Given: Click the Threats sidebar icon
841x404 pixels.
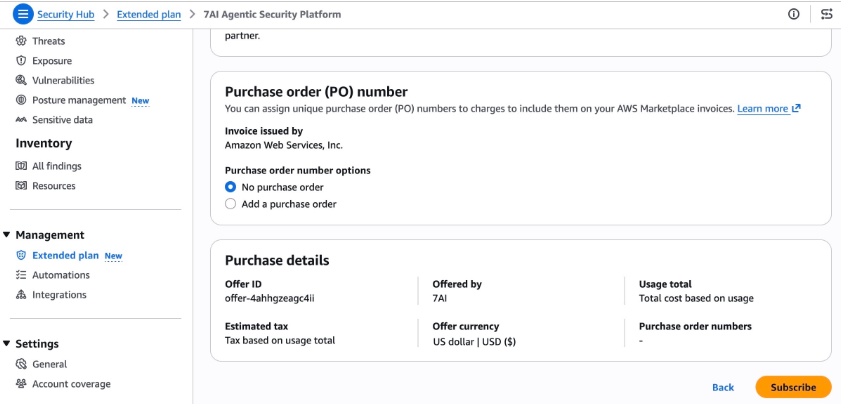Looking at the screenshot, I should tap(21, 41).
